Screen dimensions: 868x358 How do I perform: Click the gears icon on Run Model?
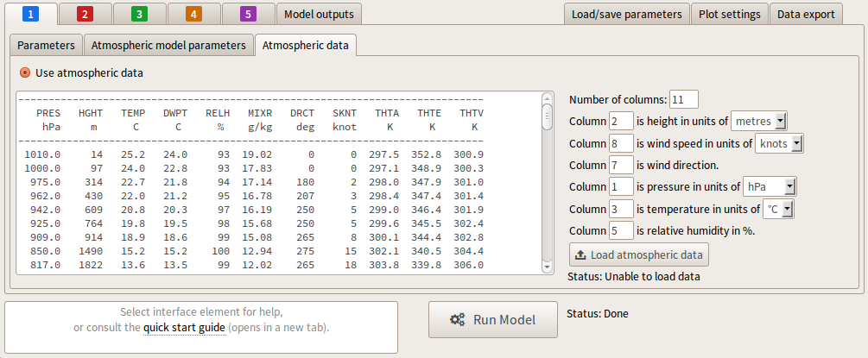pyautogui.click(x=457, y=320)
